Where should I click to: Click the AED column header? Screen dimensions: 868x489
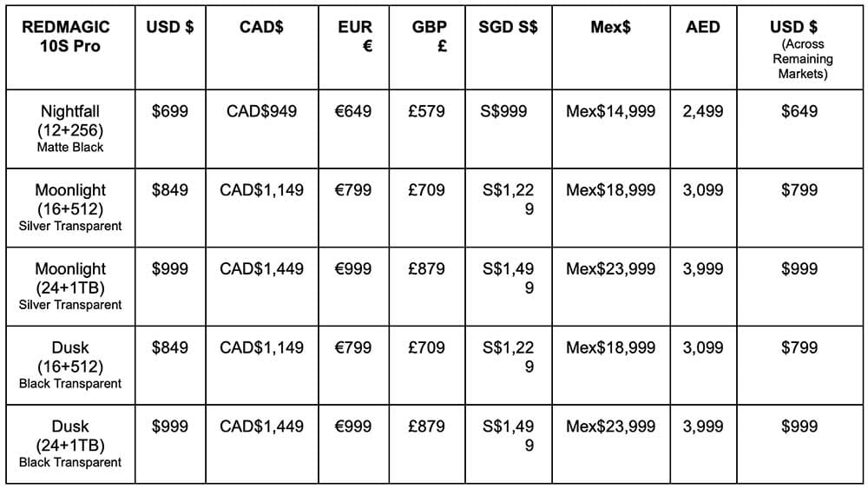(702, 27)
